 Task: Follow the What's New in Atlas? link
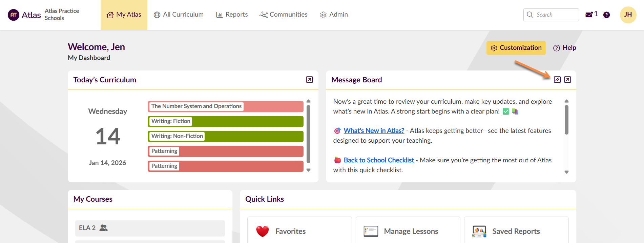pyautogui.click(x=374, y=131)
